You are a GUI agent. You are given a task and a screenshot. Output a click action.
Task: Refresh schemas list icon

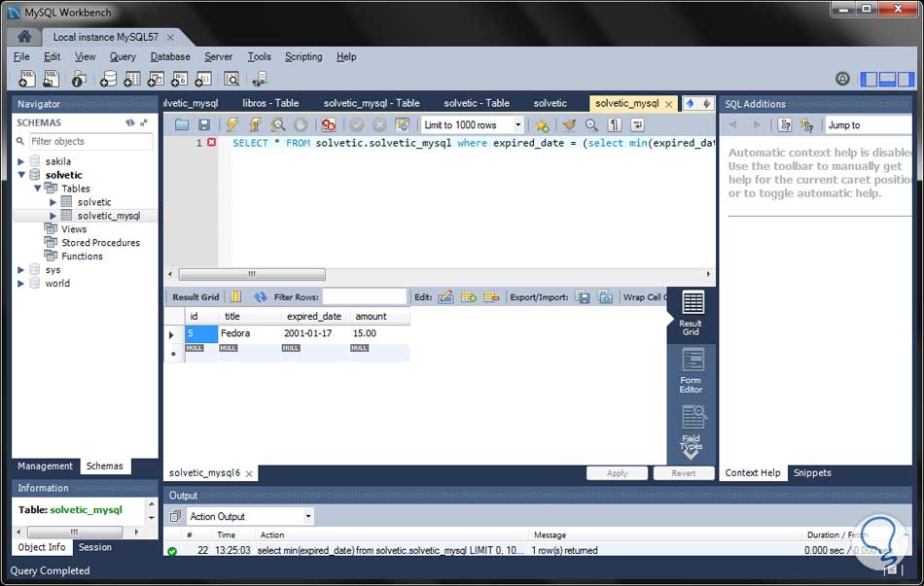click(x=129, y=122)
